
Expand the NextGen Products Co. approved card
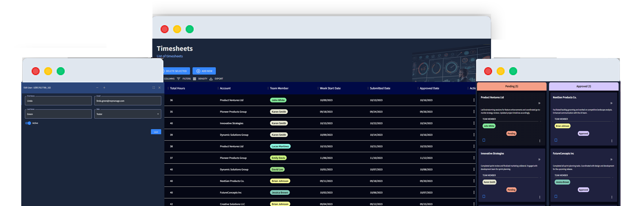[x=611, y=103]
